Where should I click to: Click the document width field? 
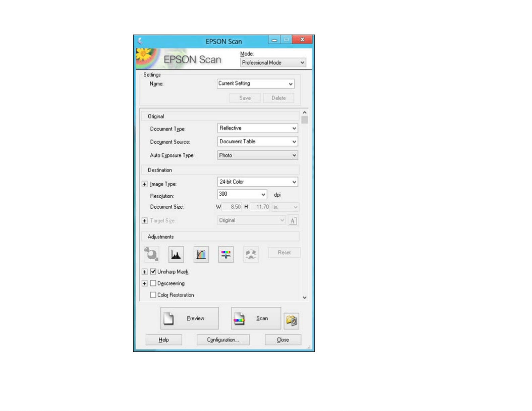point(232,207)
